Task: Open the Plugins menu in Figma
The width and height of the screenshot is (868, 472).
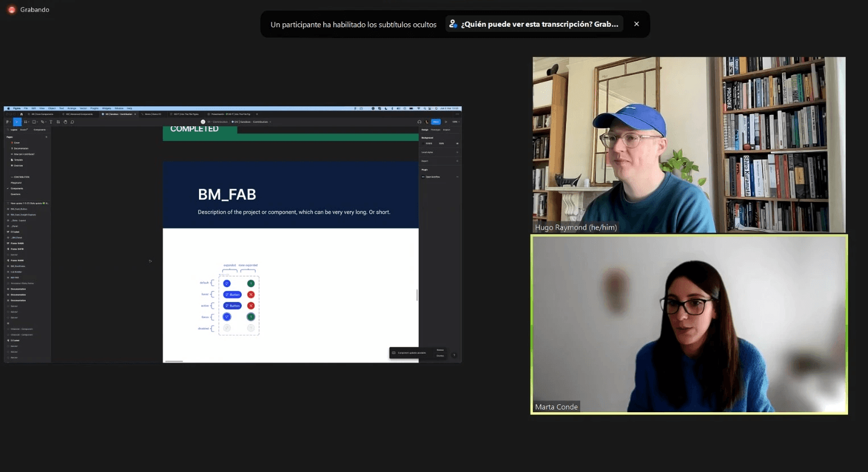Action: (94, 108)
